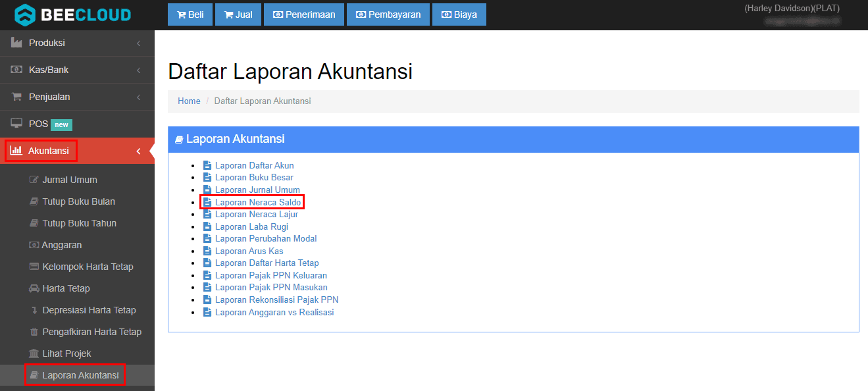Click the Pembayaran button
The height and width of the screenshot is (391, 868).
[388, 14]
